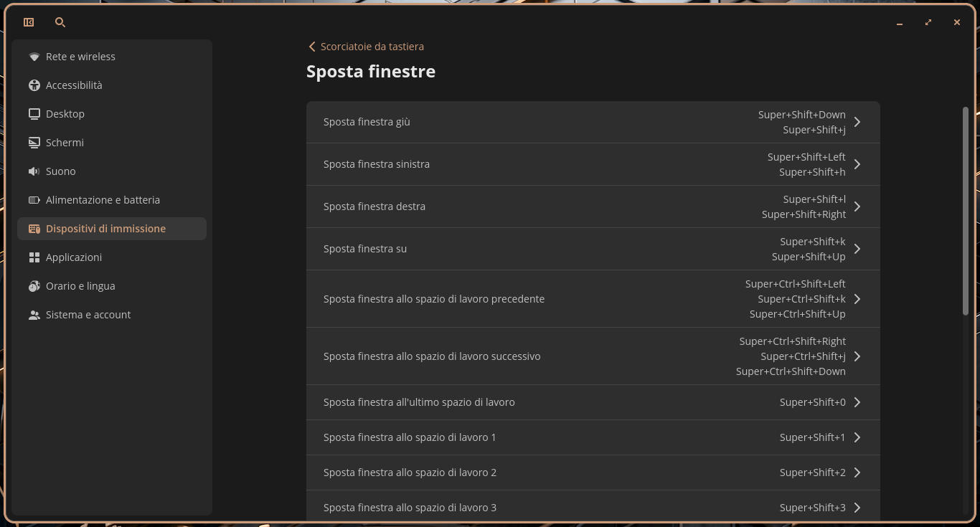Expand Sposta finestra all'ultimo spazio chevron
This screenshot has width=980, height=527.
coord(857,402)
